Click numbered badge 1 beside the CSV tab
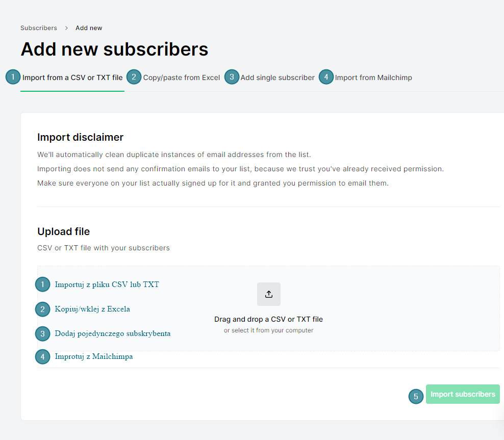The width and height of the screenshot is (504, 440). [x=13, y=77]
